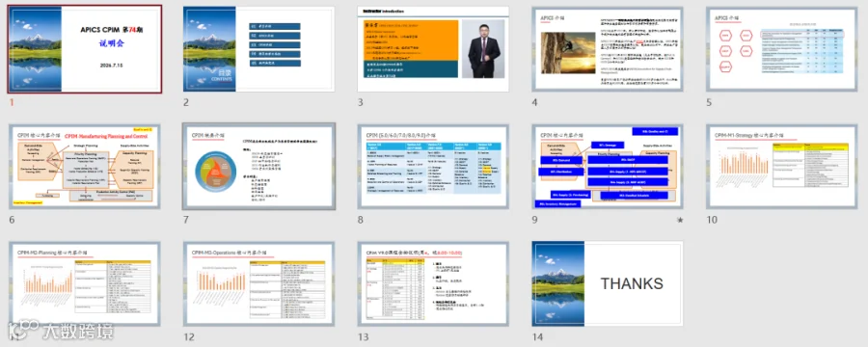The image size is (868, 347).
Task: Select the CPIM-M3-Operations slide thumbnail
Action: (x=258, y=283)
